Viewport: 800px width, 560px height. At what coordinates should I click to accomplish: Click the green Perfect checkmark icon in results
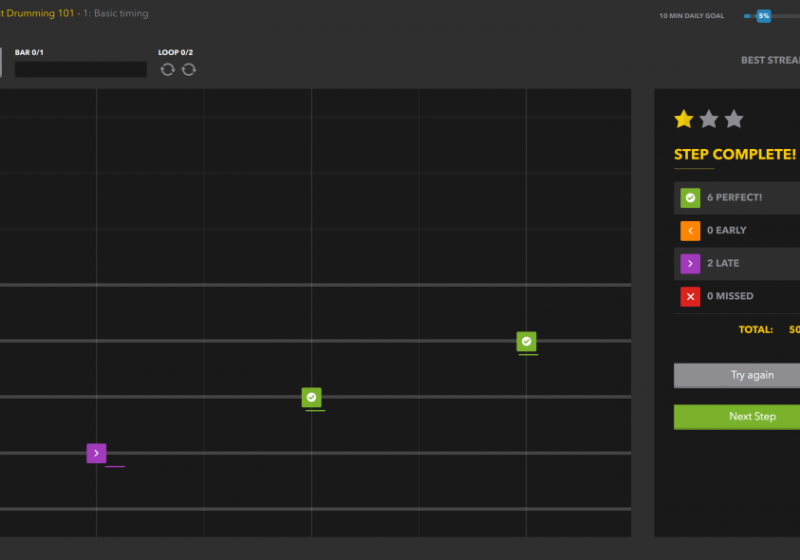coord(690,198)
